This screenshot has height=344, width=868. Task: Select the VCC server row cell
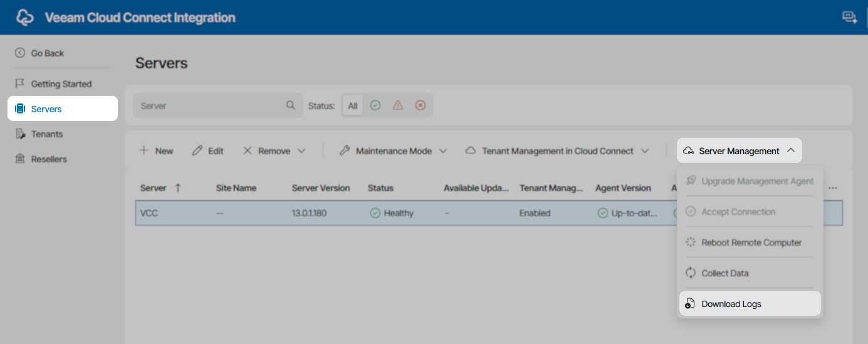149,213
